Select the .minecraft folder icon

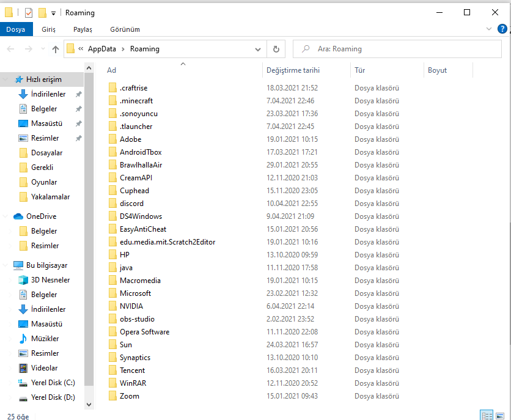(x=112, y=101)
